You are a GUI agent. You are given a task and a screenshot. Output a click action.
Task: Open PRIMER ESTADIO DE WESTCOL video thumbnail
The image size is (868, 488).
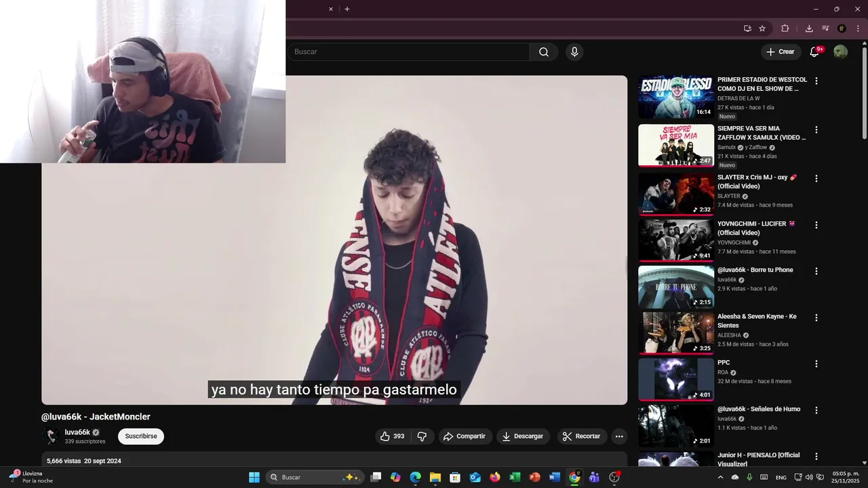(676, 97)
